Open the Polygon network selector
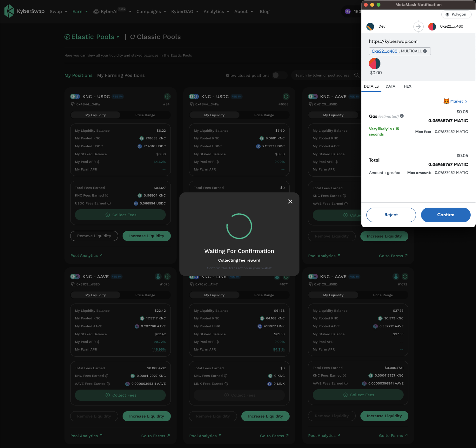This screenshot has width=476, height=448. [x=456, y=14]
